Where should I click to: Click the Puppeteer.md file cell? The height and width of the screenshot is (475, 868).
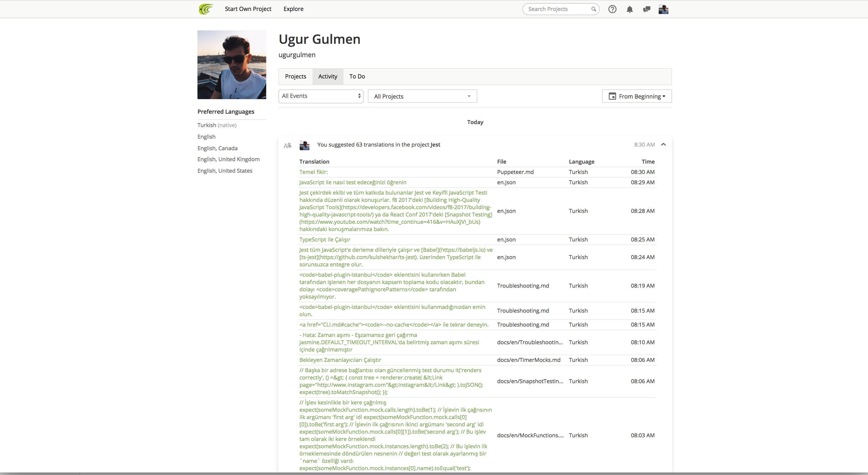pyautogui.click(x=515, y=172)
